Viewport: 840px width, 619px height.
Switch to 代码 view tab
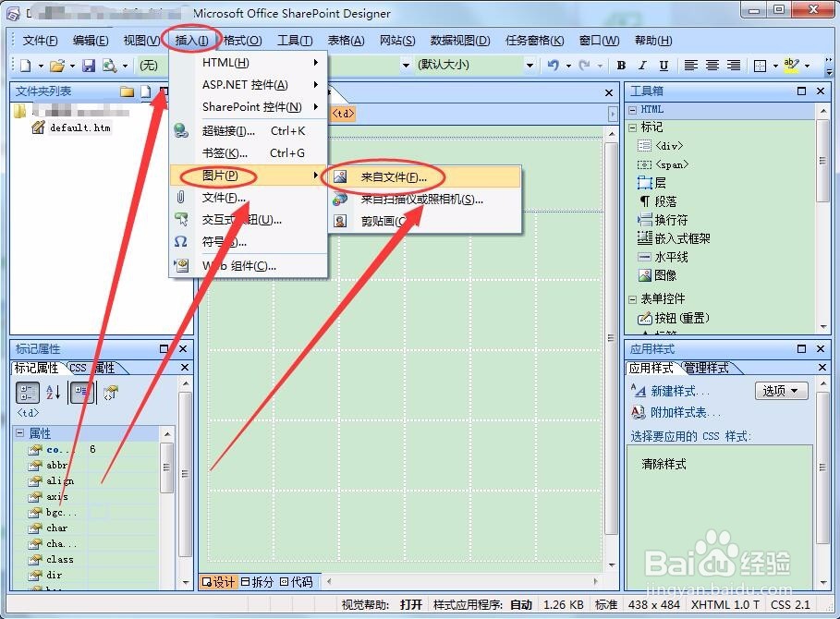(297, 582)
